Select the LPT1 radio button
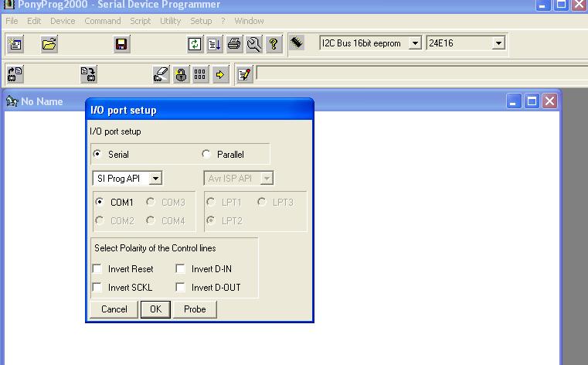588x365 pixels. tap(210, 202)
